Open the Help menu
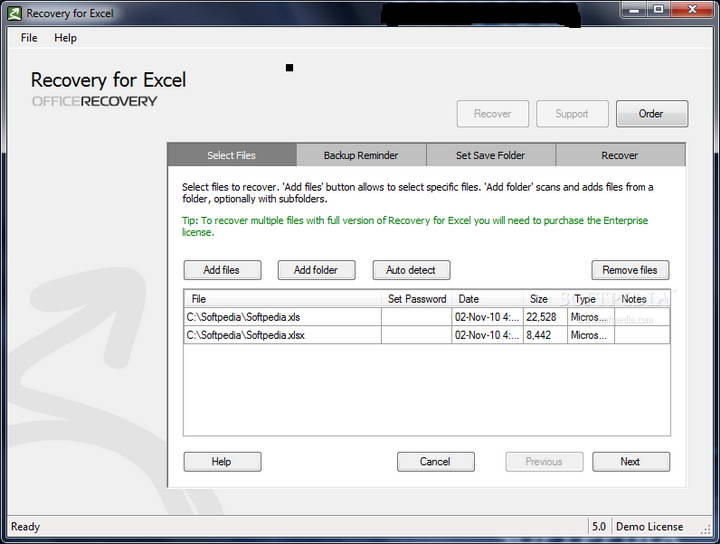 65,38
